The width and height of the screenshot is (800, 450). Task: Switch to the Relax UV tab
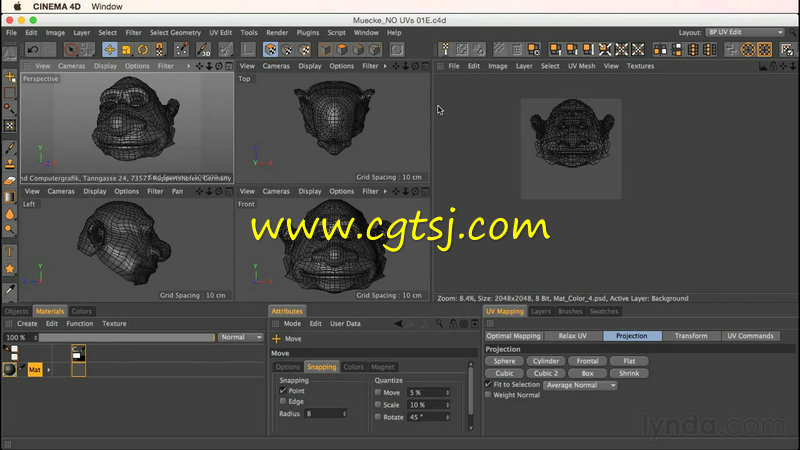[573, 336]
